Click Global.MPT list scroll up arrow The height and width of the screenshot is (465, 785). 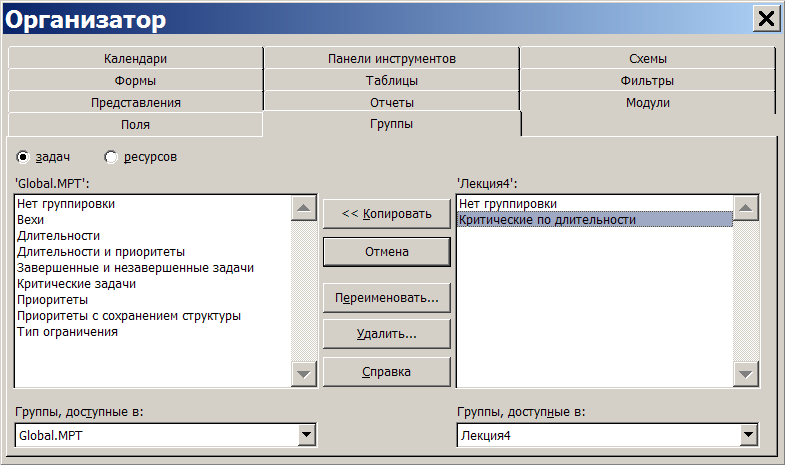[303, 208]
